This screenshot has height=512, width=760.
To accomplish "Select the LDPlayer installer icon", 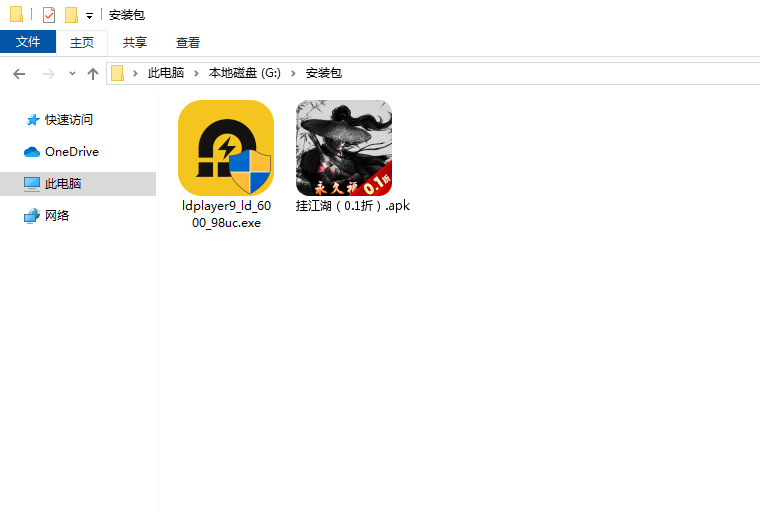I will click(x=226, y=148).
